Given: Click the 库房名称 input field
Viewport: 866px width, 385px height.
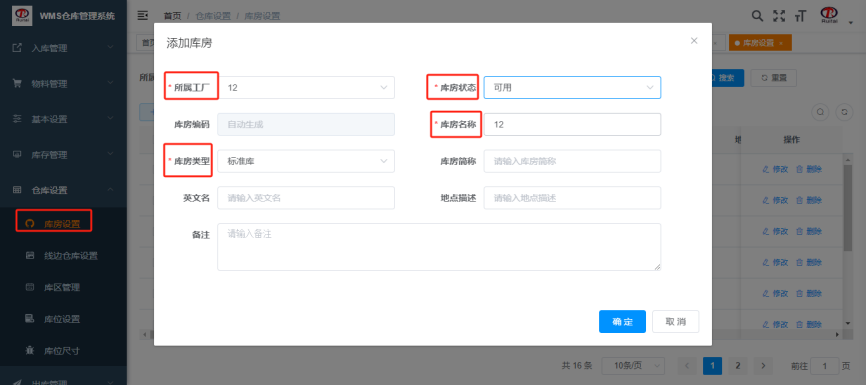Looking at the screenshot, I should [572, 124].
